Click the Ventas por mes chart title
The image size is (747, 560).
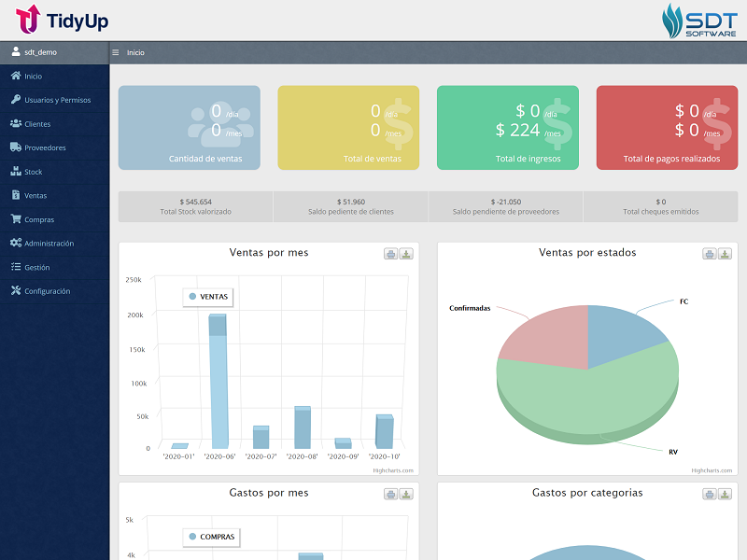coord(269,252)
